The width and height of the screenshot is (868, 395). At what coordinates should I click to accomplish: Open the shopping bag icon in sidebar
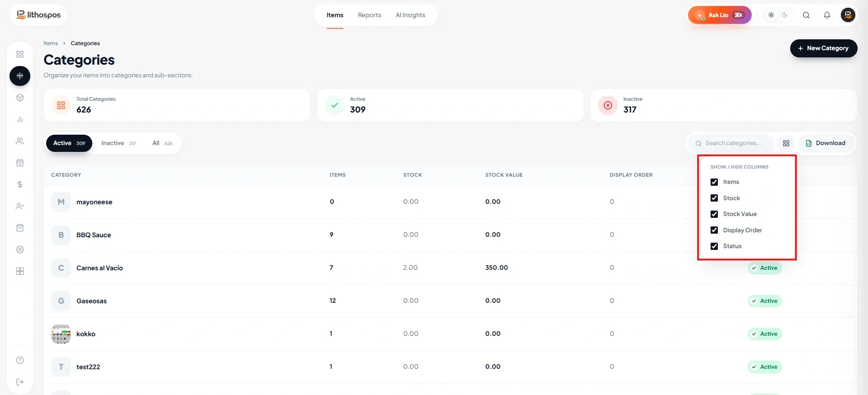tap(20, 228)
